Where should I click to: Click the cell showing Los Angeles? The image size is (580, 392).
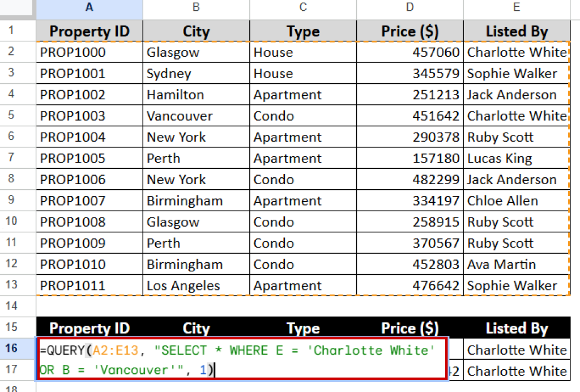pyautogui.click(x=195, y=286)
